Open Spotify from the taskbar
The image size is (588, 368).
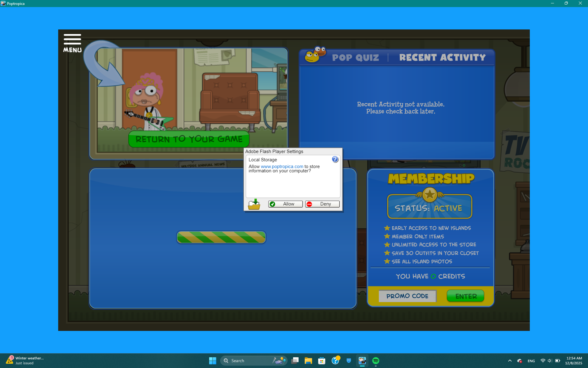point(376,361)
